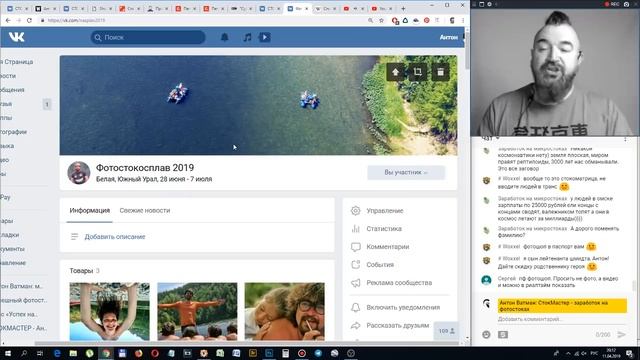
Task: Open Windows taskbar search
Action: click(24, 353)
